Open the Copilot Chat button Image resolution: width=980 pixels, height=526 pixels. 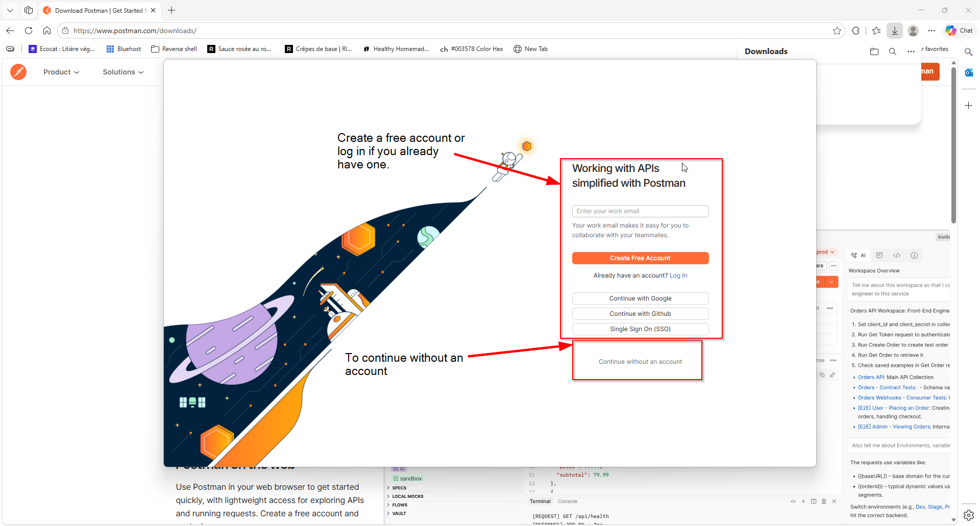pos(960,31)
